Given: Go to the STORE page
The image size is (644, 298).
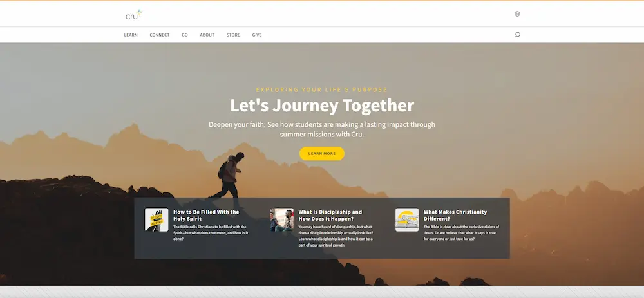Looking at the screenshot, I should click(x=233, y=35).
